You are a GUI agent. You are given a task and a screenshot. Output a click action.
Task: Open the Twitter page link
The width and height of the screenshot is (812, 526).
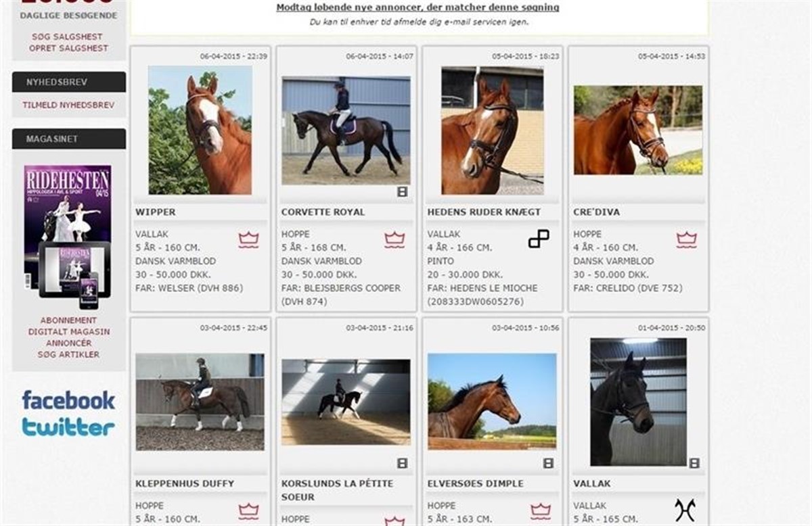click(68, 427)
